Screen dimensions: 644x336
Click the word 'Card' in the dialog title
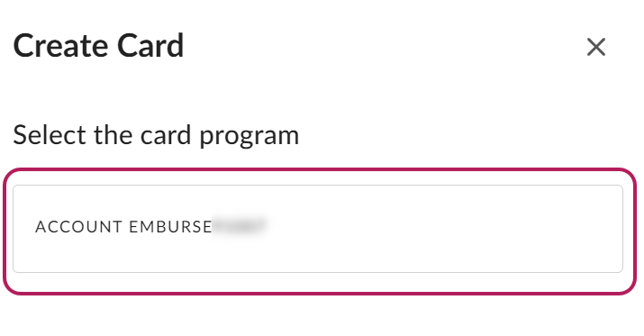(x=150, y=45)
